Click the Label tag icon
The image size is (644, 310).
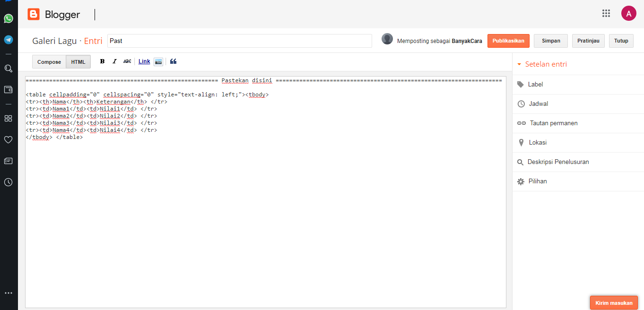coord(521,84)
